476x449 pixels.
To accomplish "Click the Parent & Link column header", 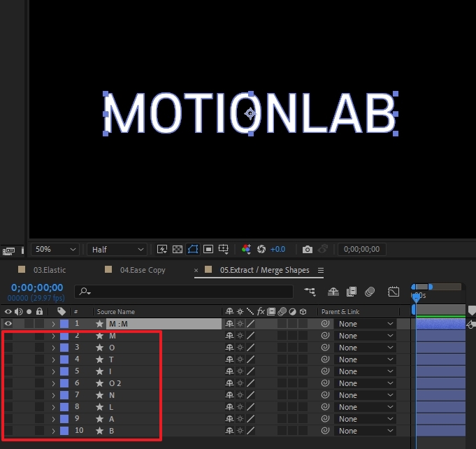I will point(340,312).
